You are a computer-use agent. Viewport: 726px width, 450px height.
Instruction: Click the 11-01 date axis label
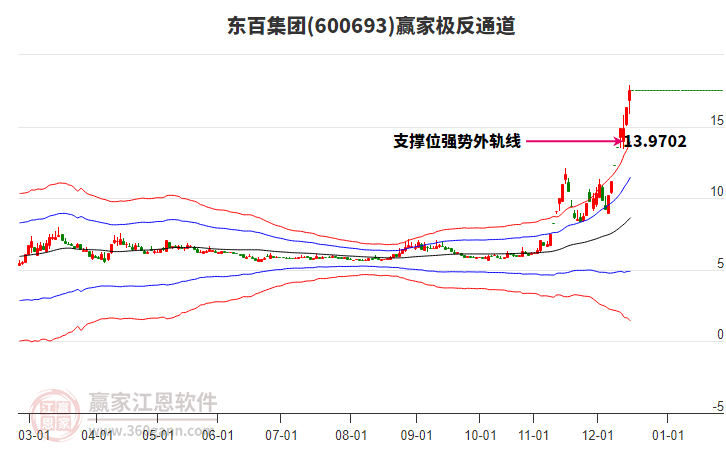pyautogui.click(x=533, y=435)
